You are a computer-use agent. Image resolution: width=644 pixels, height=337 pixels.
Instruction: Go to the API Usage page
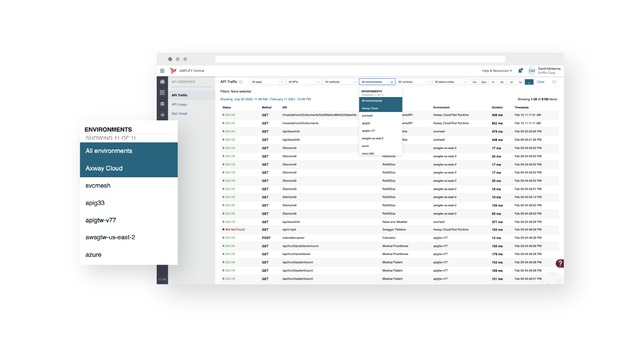coord(179,105)
